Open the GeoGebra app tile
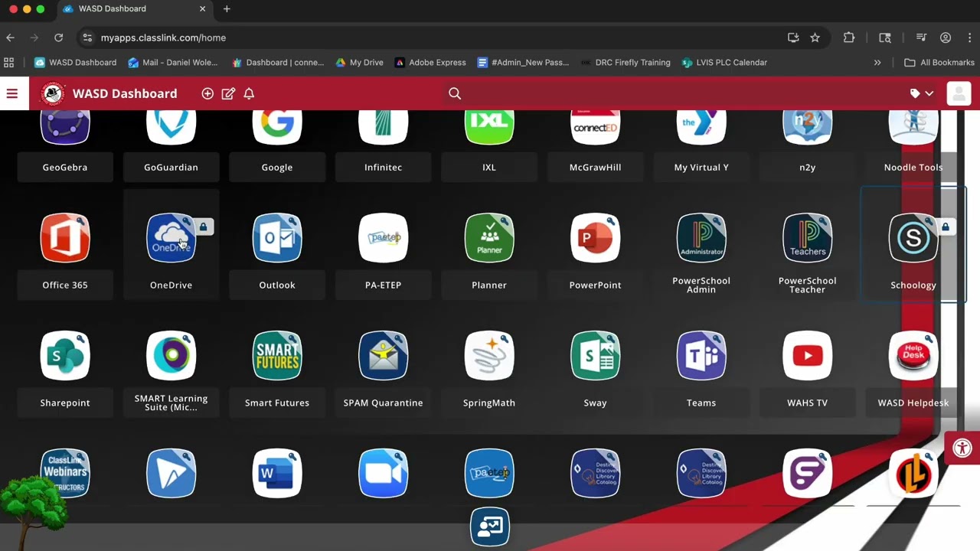 [65, 128]
